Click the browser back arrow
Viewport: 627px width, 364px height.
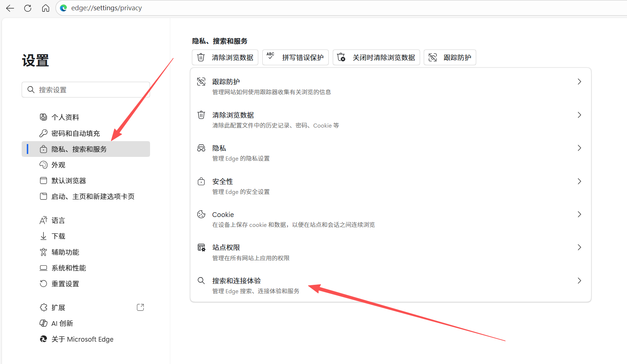(10, 8)
